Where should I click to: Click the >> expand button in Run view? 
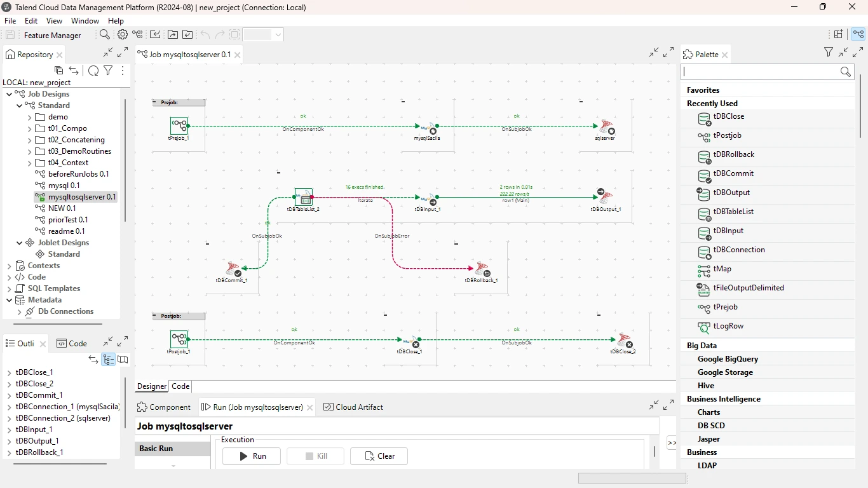coord(672,443)
